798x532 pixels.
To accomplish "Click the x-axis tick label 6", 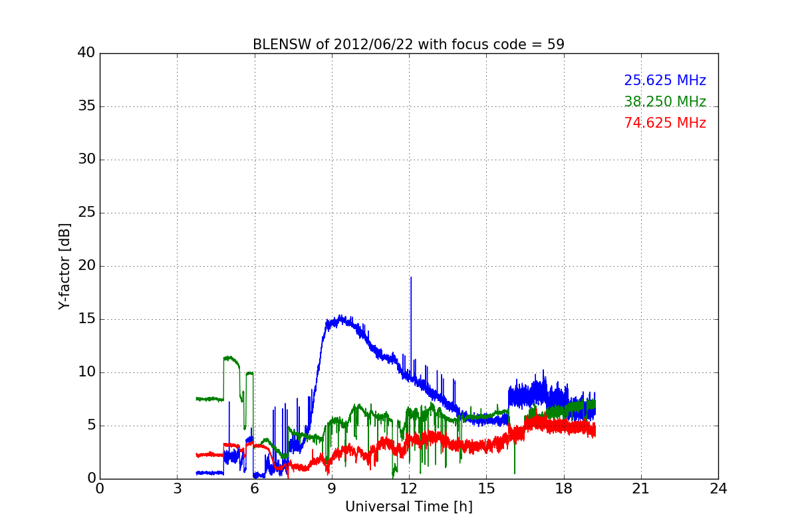I will coord(254,488).
